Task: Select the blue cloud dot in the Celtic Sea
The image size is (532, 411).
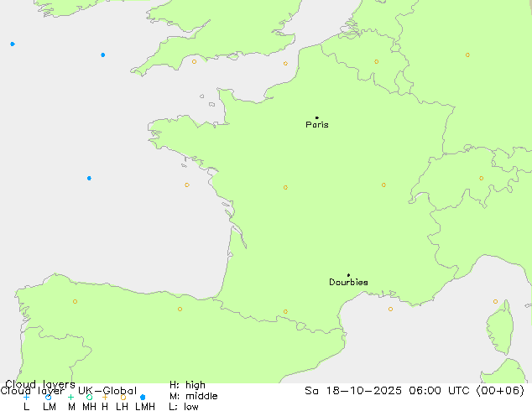Action: pos(103,55)
